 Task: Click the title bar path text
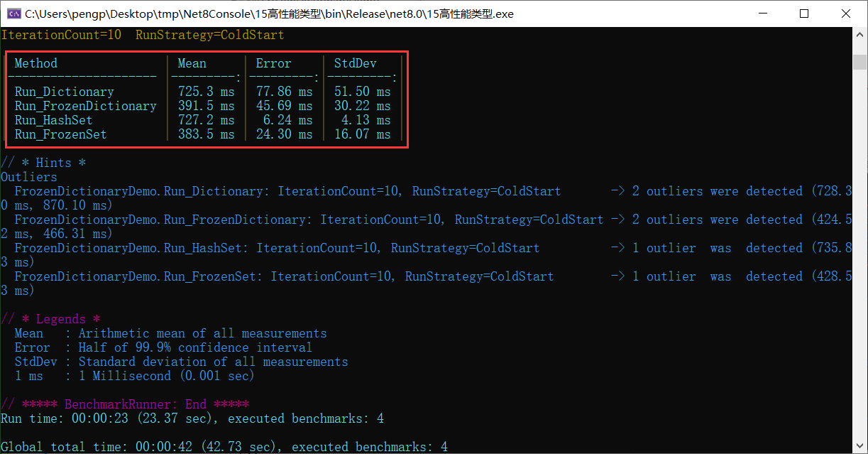click(269, 13)
